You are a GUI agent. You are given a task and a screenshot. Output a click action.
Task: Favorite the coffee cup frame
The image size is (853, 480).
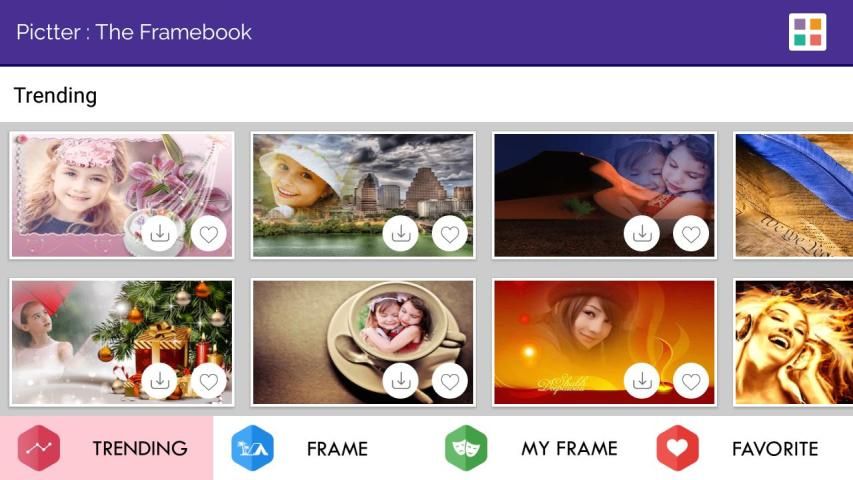point(450,381)
